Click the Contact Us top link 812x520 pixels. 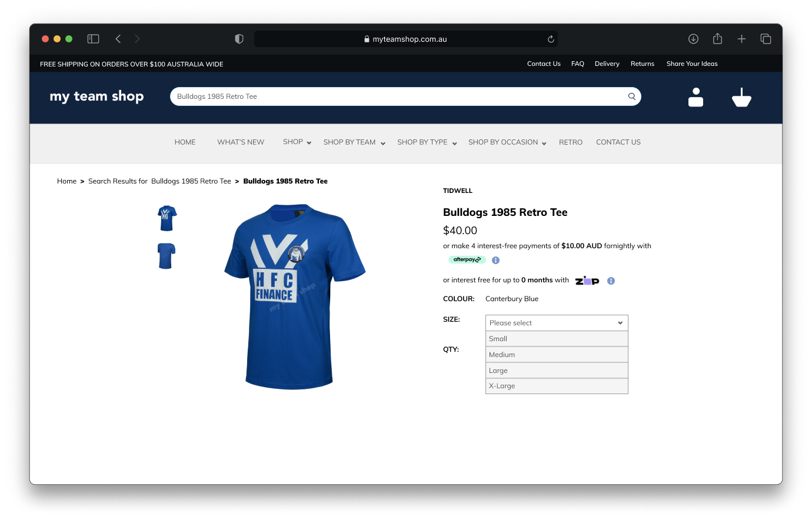[x=544, y=64]
